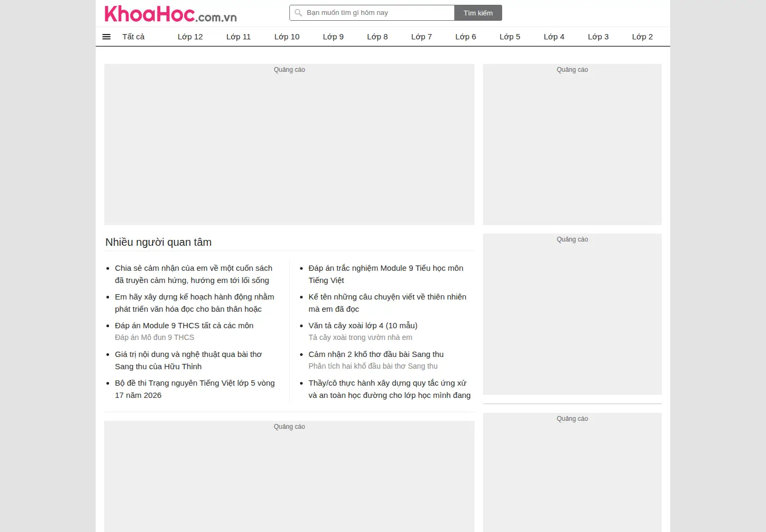Open the 'Lớp 6' category
The image size is (766, 532).
(466, 37)
